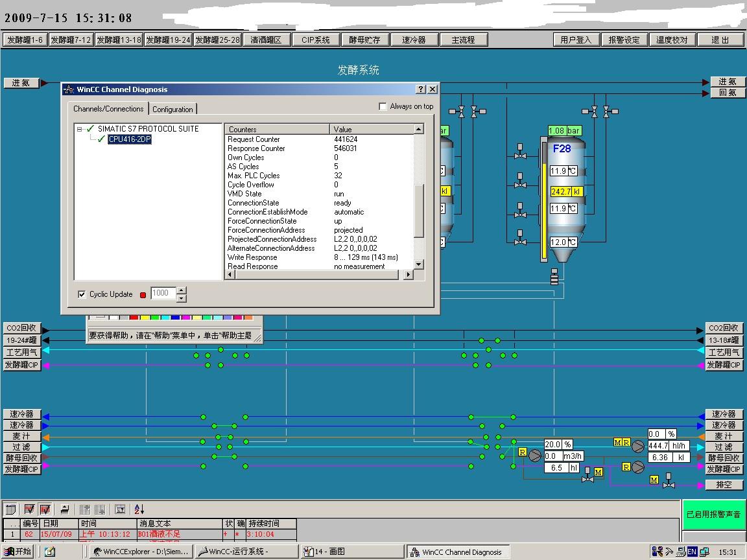Open the 速冷器 navigation button
This screenshot has height=560, width=747.
414,40
